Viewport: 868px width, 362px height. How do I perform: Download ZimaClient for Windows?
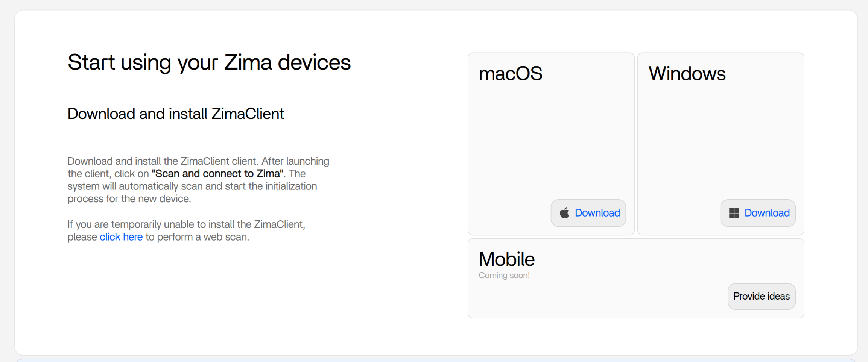tap(758, 213)
